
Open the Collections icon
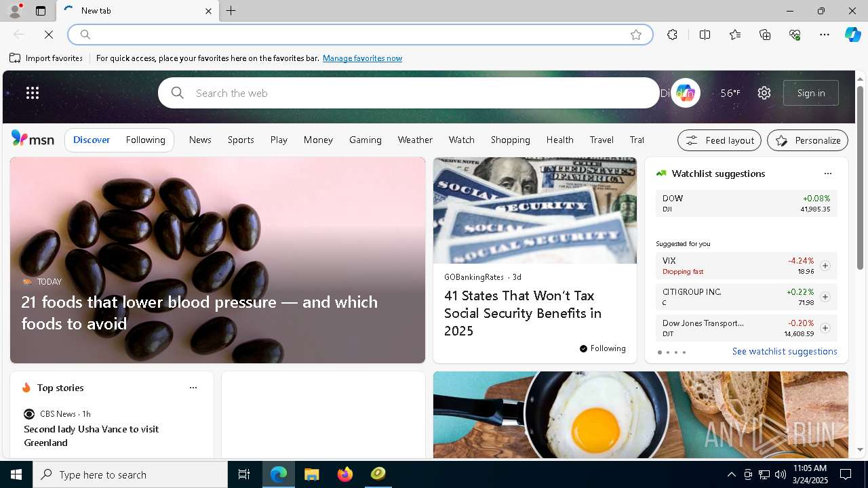pyautogui.click(x=765, y=35)
